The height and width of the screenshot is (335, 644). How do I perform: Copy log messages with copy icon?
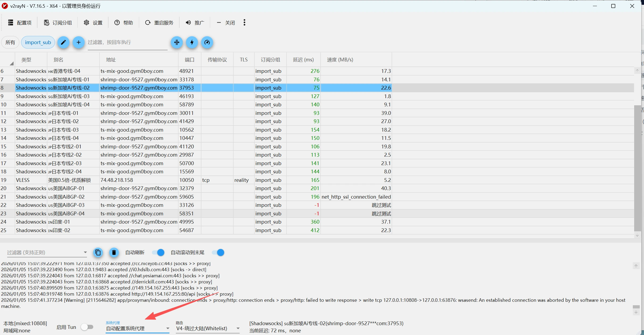[98, 252]
